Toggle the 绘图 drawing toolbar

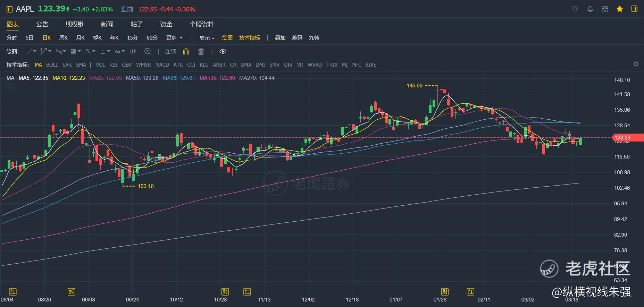pos(227,37)
